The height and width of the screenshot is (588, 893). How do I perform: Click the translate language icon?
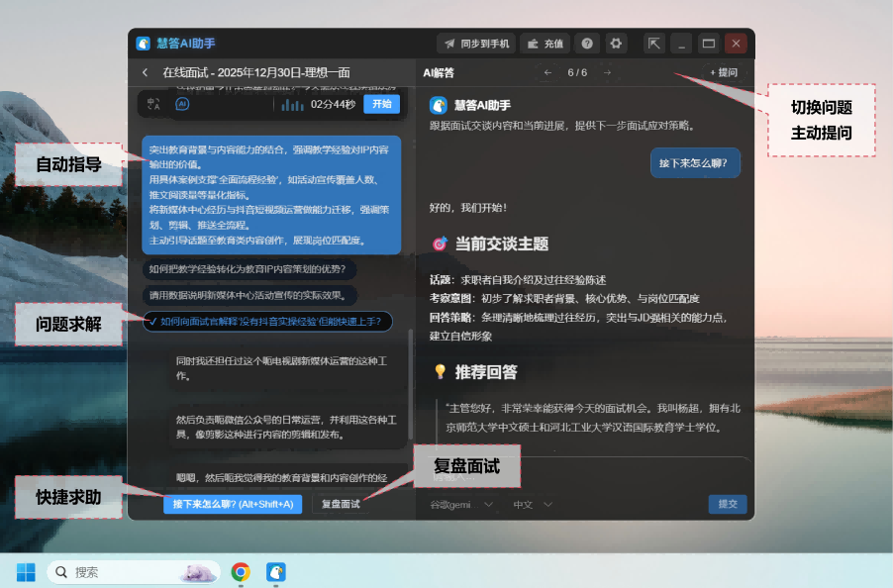point(153,103)
